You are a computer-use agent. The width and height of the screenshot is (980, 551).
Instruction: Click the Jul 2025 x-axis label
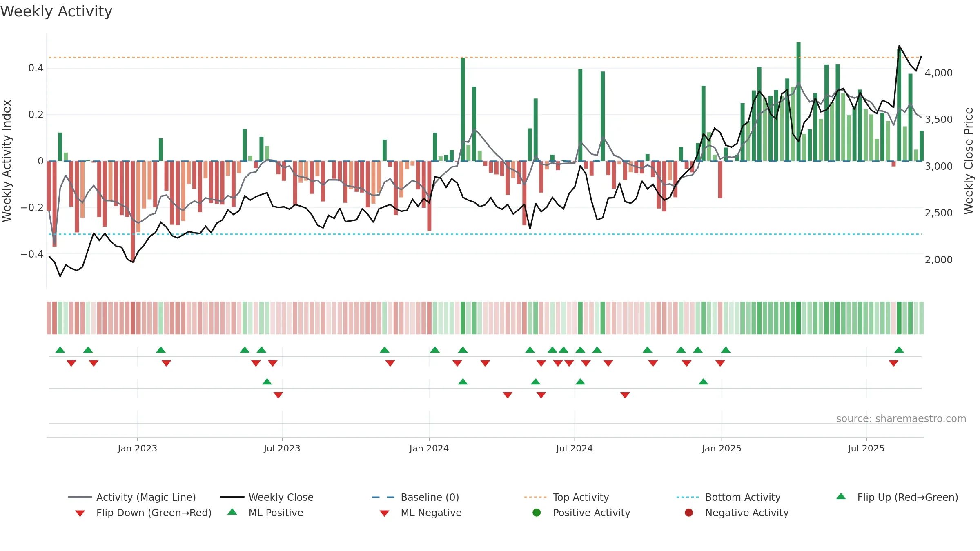(866, 448)
